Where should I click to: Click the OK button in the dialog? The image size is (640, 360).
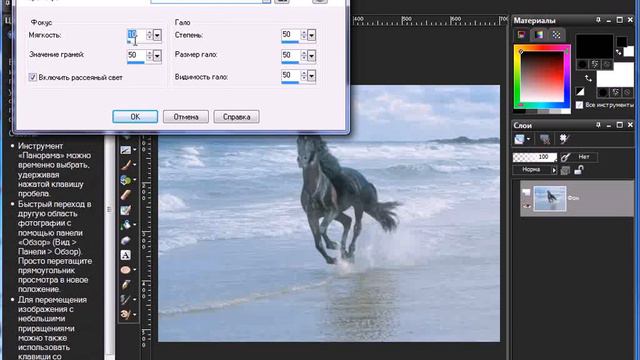[135, 117]
